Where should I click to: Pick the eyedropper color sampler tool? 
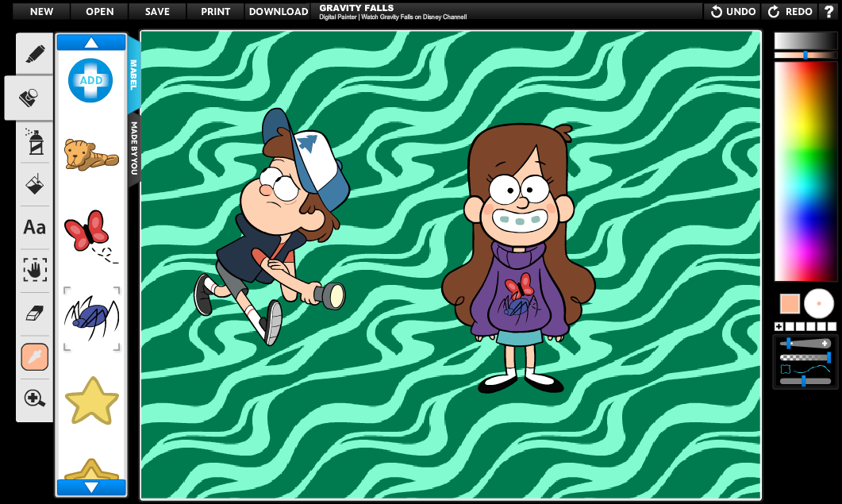34,357
